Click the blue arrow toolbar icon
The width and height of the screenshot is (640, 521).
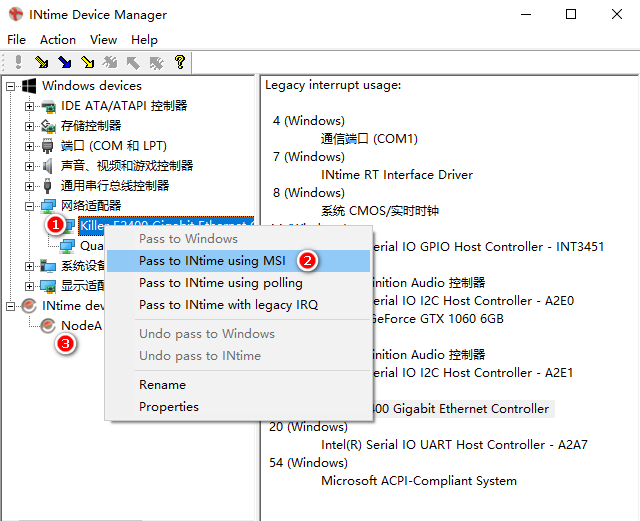point(64,62)
